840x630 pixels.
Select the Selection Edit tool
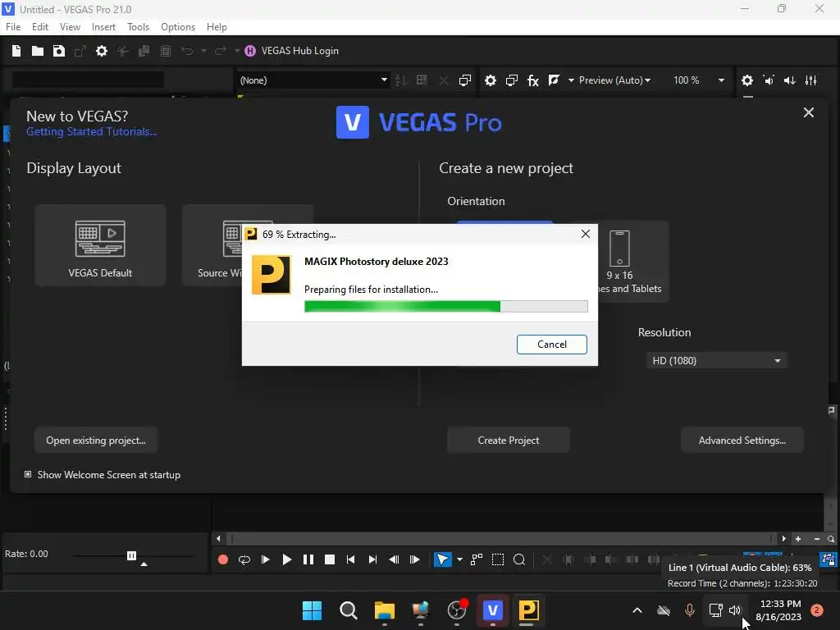coord(498,559)
